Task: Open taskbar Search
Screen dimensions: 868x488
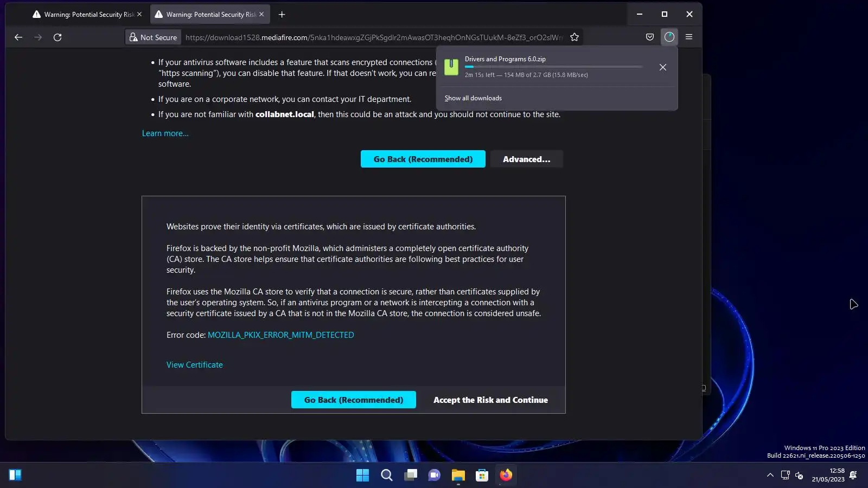Action: (x=387, y=476)
